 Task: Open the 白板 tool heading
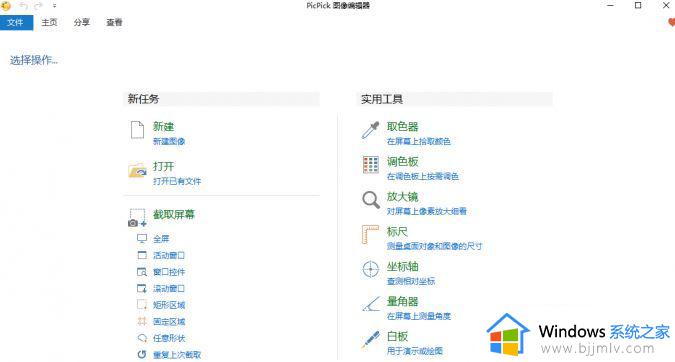397,336
